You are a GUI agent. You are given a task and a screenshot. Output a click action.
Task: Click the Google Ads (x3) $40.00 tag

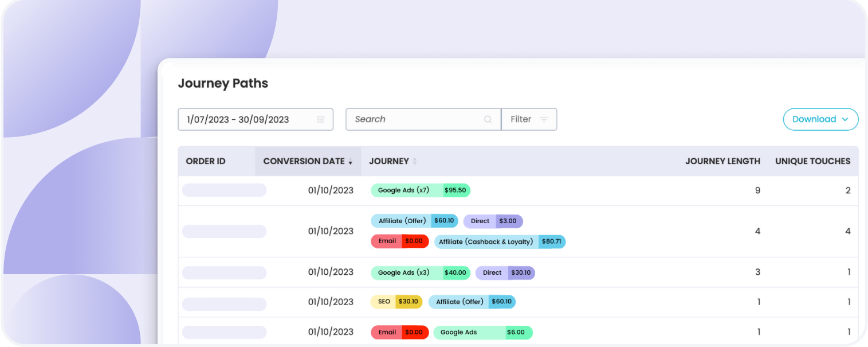[420, 273]
